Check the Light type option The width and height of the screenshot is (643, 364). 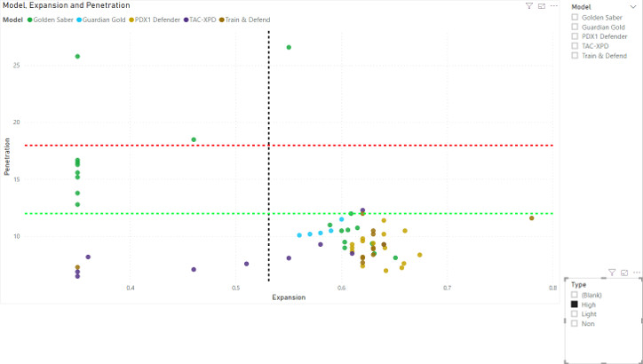point(576,313)
